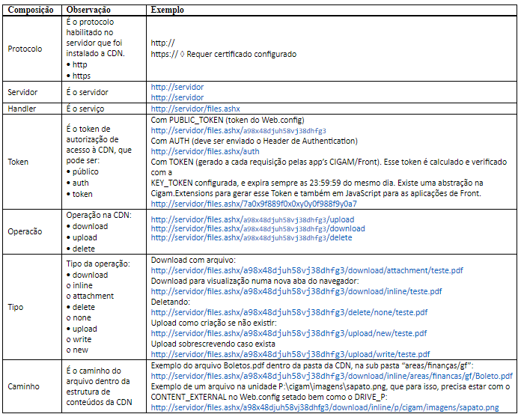Click the Observação column header
The image size is (524, 420).
tap(88, 10)
